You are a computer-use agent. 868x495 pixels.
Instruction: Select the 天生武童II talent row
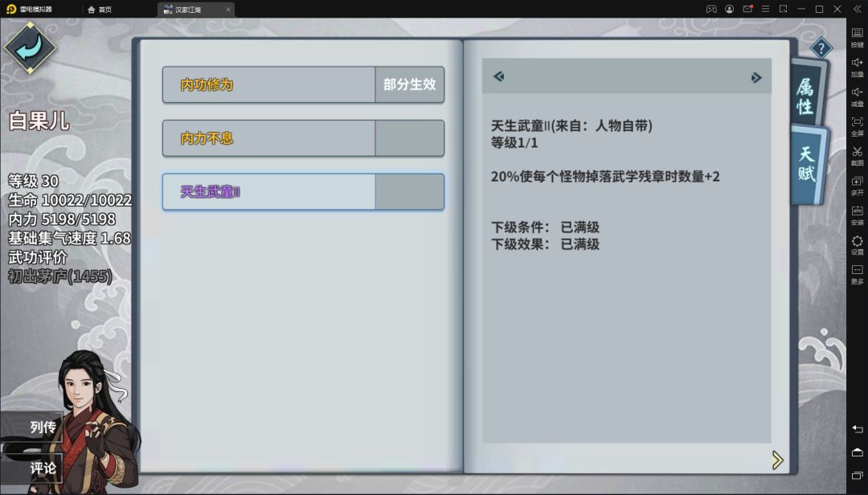click(303, 192)
